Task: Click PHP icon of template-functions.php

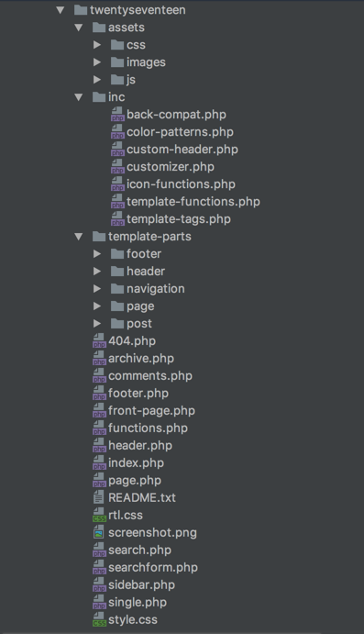Action: [x=117, y=201]
